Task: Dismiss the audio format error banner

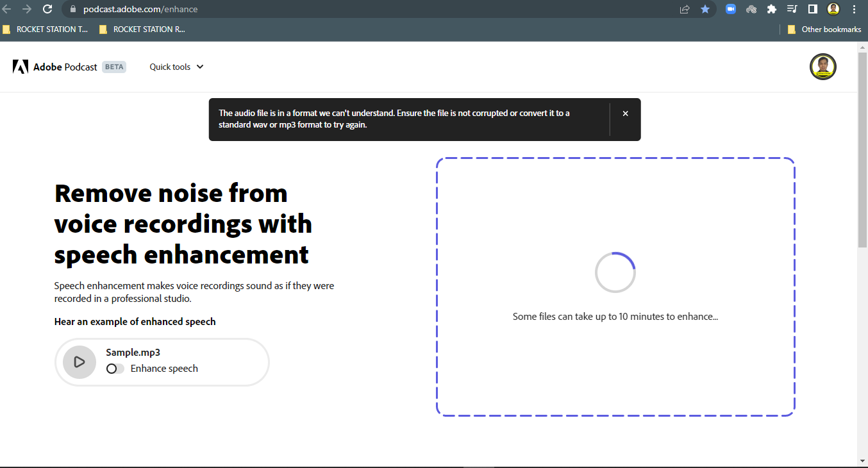Action: 625,113
